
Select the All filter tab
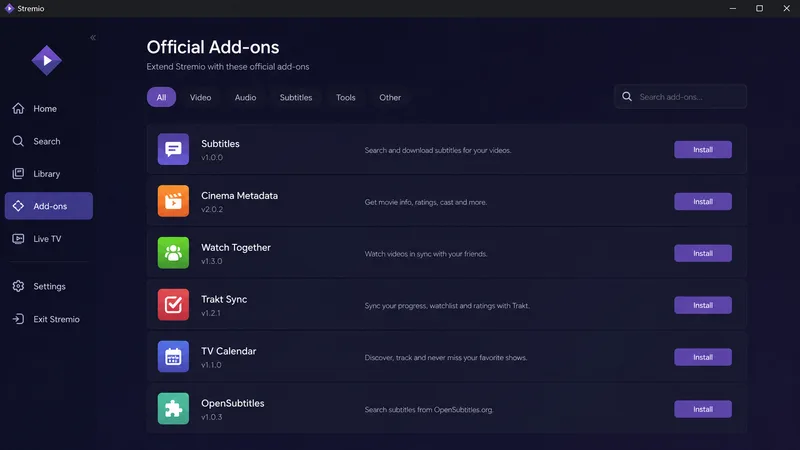click(x=161, y=97)
